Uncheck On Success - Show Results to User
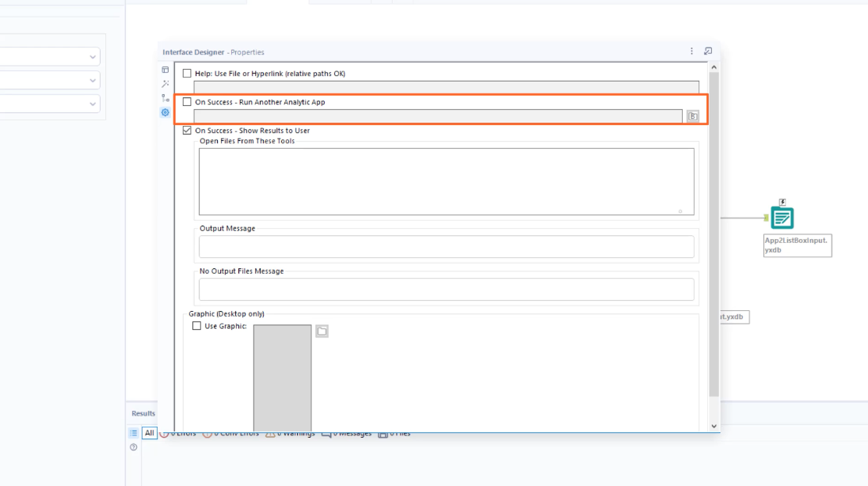Screen dimensions: 868x486 (x=187, y=131)
